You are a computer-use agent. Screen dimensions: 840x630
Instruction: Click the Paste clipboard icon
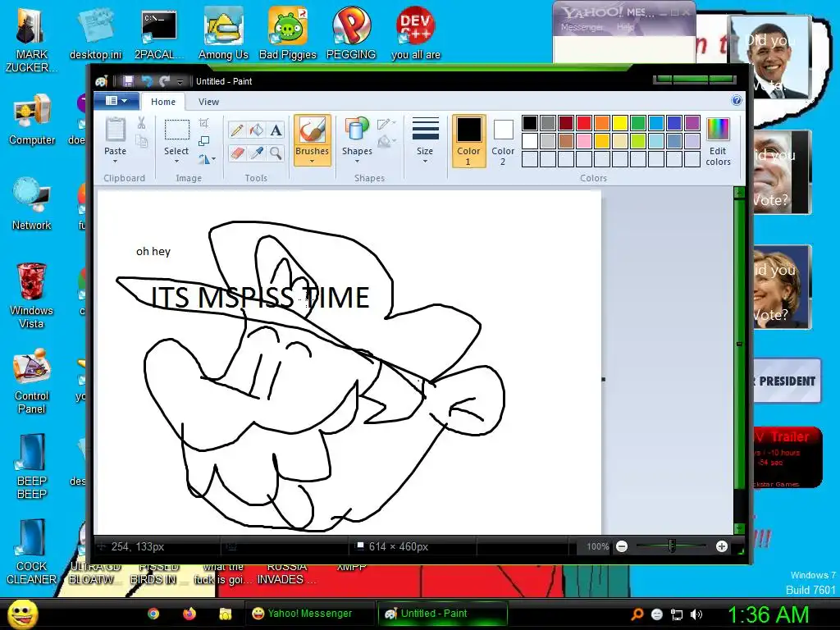pos(115,130)
